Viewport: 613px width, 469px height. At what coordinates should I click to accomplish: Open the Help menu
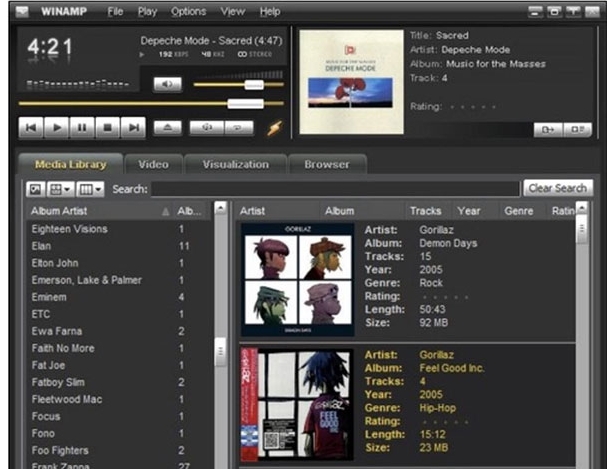pyautogui.click(x=270, y=12)
